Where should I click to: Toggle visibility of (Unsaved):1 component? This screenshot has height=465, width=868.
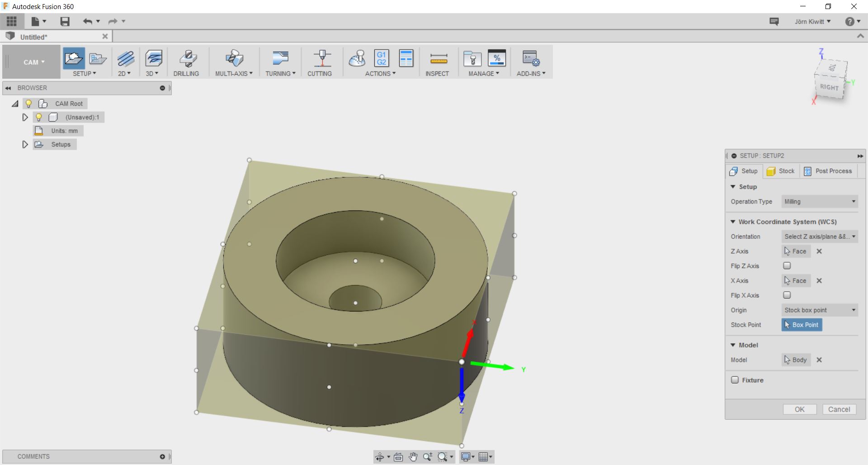point(39,117)
